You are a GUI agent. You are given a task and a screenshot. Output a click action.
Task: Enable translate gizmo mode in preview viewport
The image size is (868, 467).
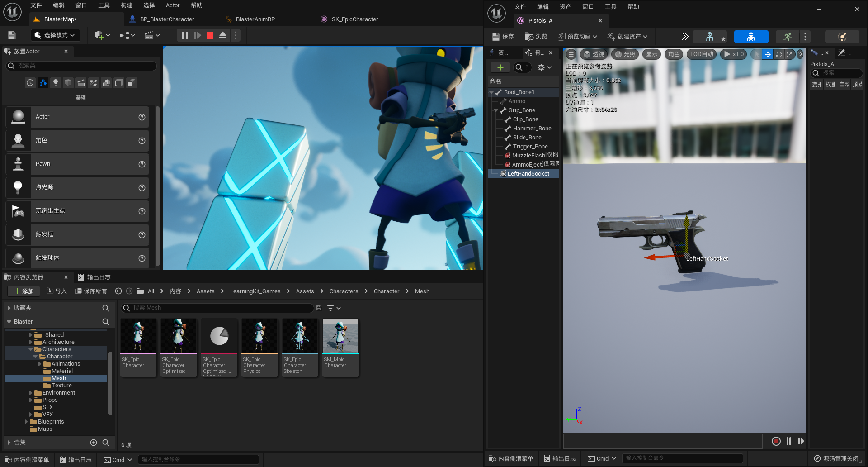pos(768,54)
